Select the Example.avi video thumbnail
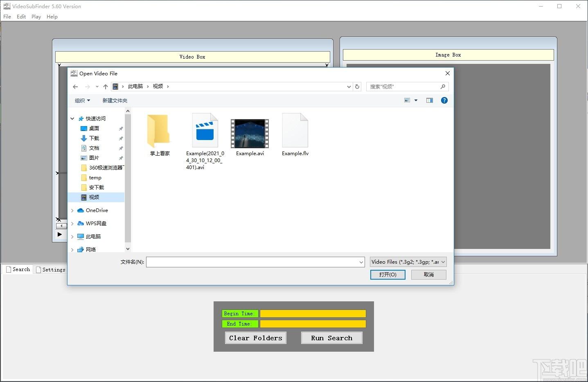The image size is (588, 382). point(250,133)
